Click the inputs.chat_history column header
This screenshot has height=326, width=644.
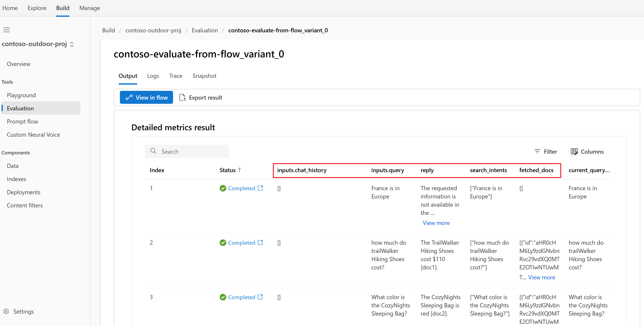[x=302, y=170]
